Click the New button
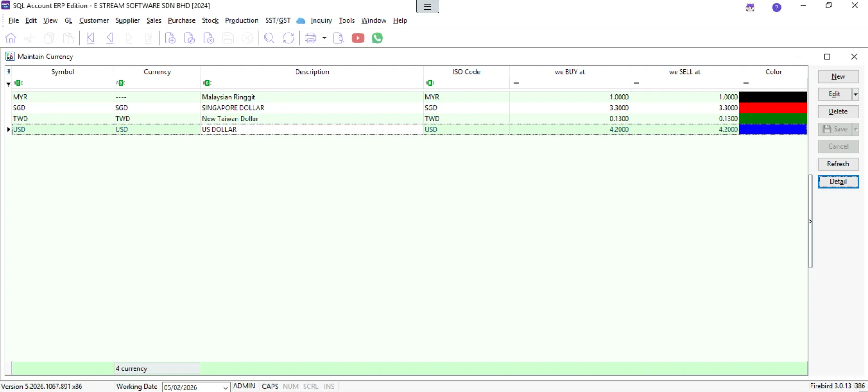The width and height of the screenshot is (868, 392). pos(838,76)
